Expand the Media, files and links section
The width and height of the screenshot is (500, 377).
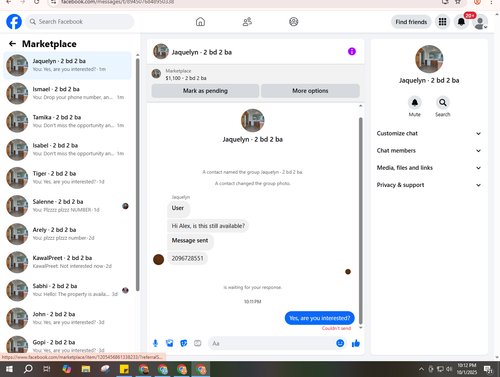pos(429,168)
